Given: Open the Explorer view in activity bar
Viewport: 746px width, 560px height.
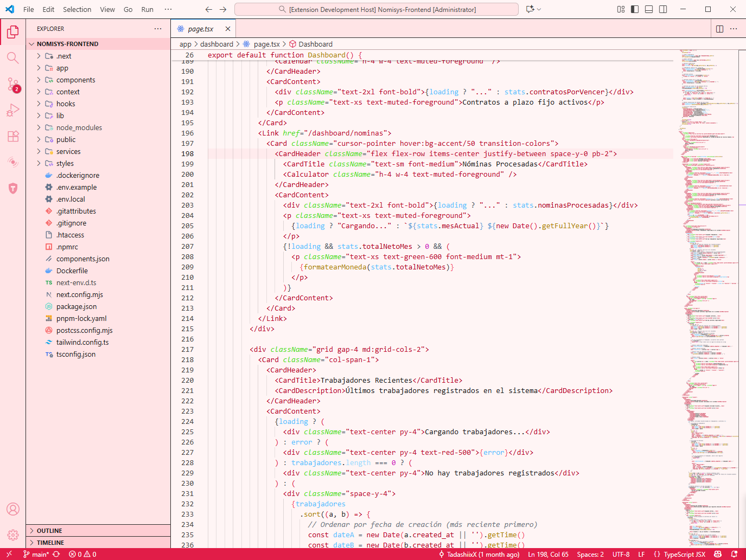Looking at the screenshot, I should (13, 32).
